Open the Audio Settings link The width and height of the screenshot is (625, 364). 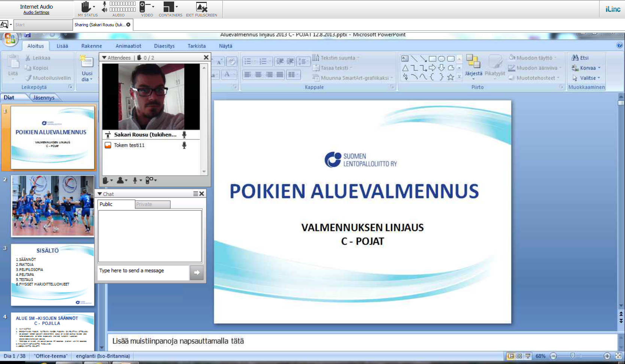36,13
